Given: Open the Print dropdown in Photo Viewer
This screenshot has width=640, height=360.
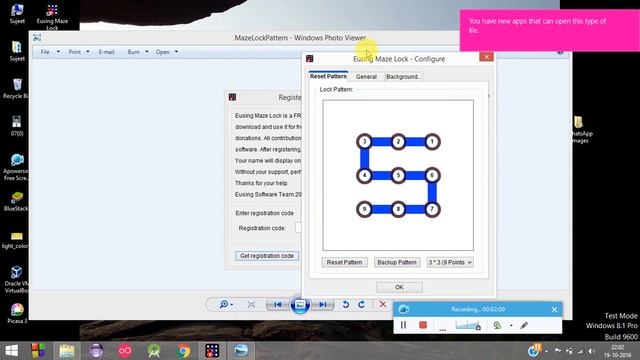Looking at the screenshot, I should (79, 52).
